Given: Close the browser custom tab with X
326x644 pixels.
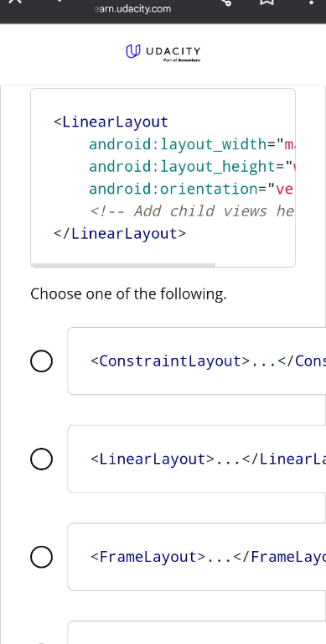Looking at the screenshot, I should click(x=15, y=1).
